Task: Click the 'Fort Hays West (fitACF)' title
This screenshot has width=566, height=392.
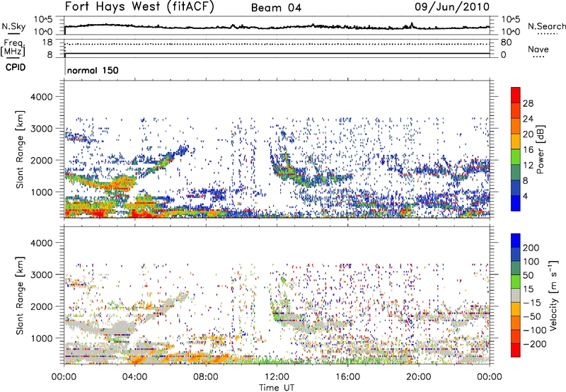Action: coord(139,6)
